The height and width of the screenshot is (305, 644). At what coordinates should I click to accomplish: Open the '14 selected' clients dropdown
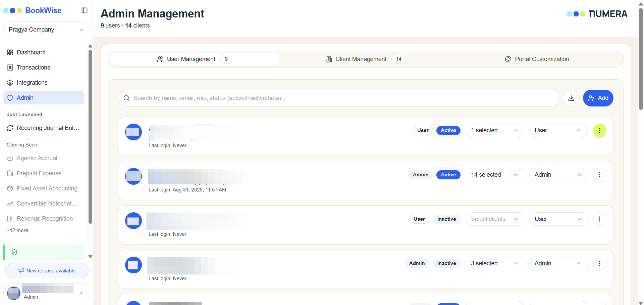(495, 175)
